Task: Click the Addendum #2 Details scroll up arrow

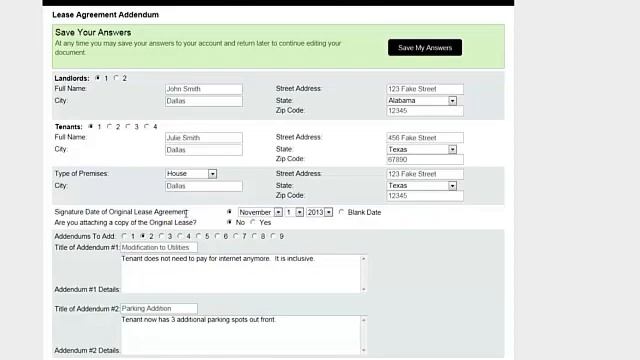Action: point(364,320)
